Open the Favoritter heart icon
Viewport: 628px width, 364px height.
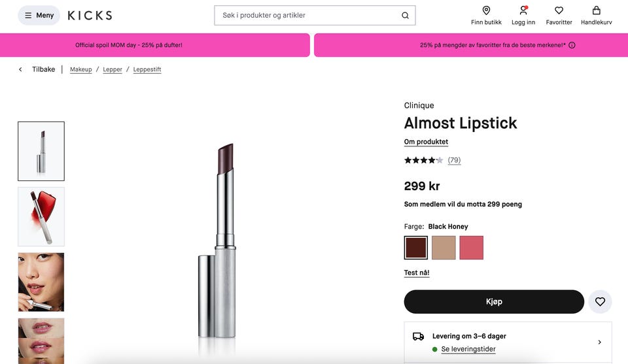tap(559, 11)
